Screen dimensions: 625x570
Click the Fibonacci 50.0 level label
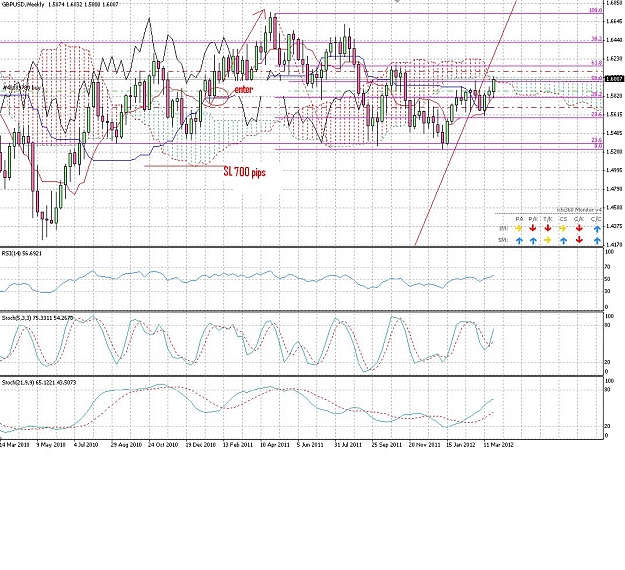click(597, 79)
